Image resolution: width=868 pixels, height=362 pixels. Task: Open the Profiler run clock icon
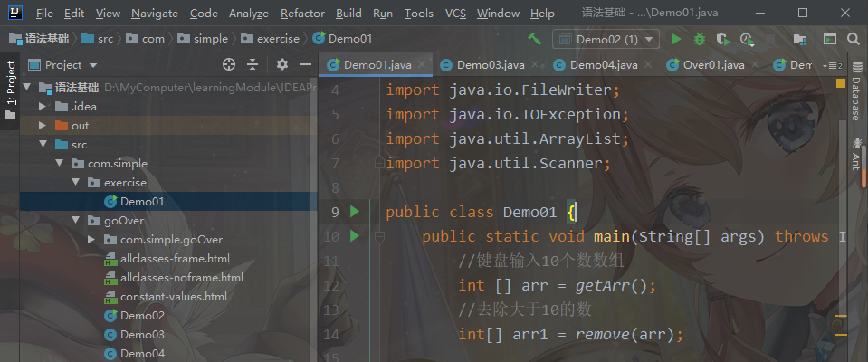click(747, 39)
